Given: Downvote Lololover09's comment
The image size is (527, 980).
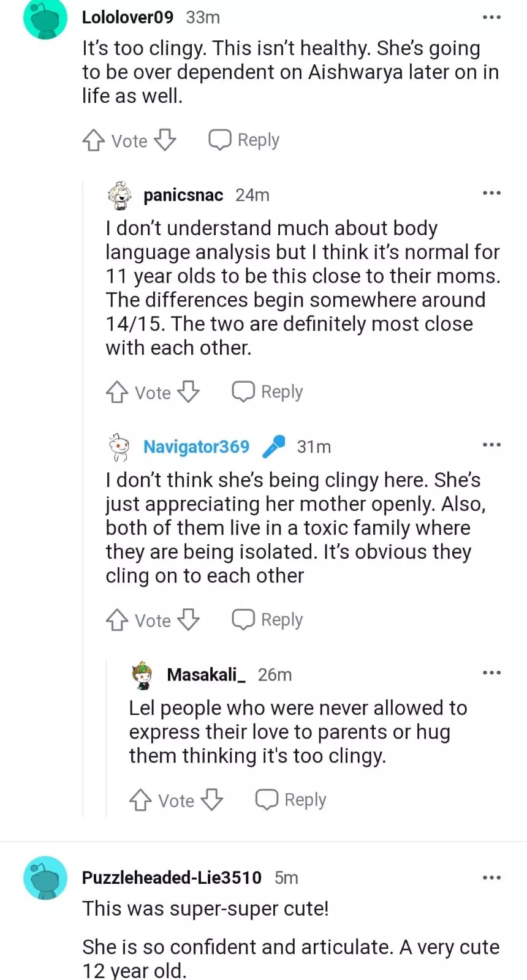Looking at the screenshot, I should pos(165,140).
